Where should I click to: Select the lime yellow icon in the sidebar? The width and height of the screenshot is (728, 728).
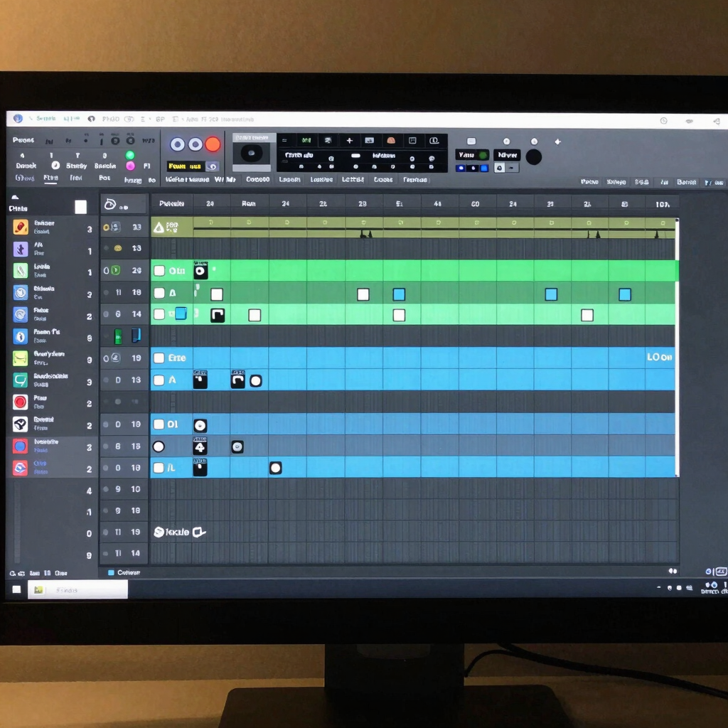coord(21,358)
